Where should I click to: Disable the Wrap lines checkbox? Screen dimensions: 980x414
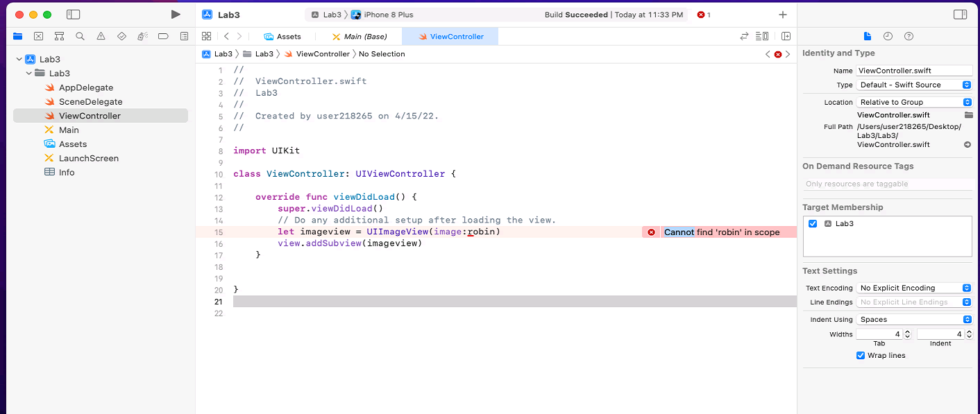(861, 355)
